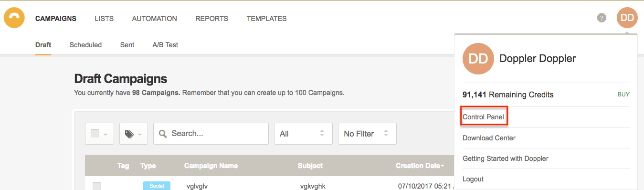Click the Doppler logo icon
This screenshot has width=644, height=190.
coord(14,18)
